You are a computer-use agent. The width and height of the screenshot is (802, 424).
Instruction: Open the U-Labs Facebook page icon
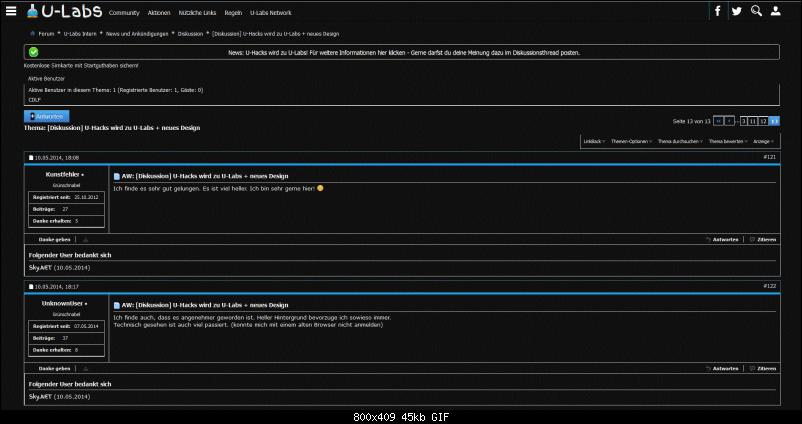tap(718, 11)
